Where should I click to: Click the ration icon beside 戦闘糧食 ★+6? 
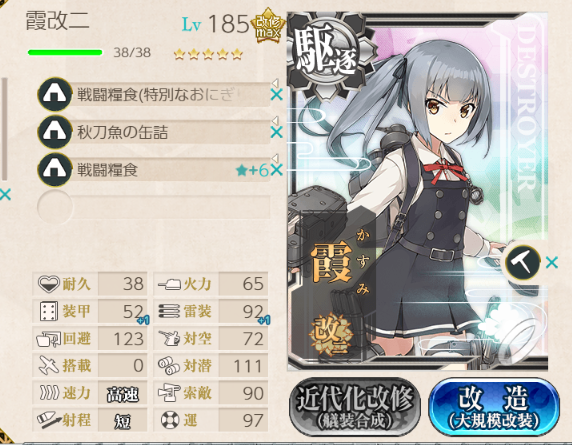pyautogui.click(x=54, y=170)
